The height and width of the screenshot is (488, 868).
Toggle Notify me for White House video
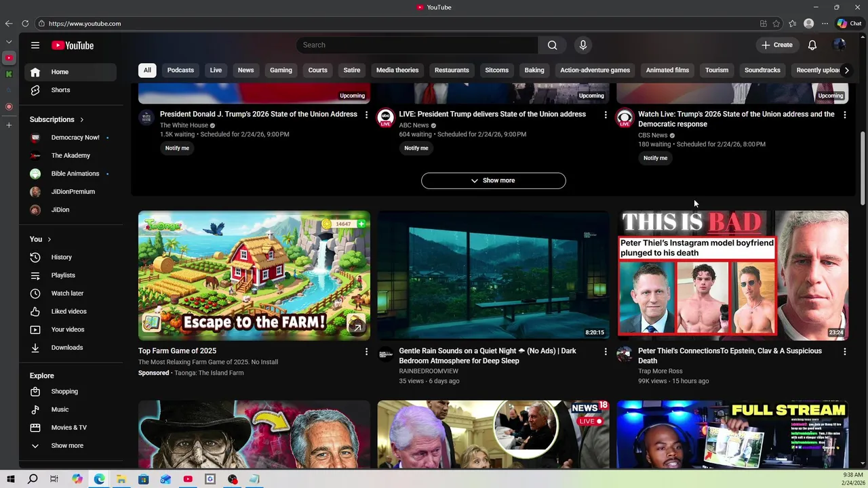177,148
